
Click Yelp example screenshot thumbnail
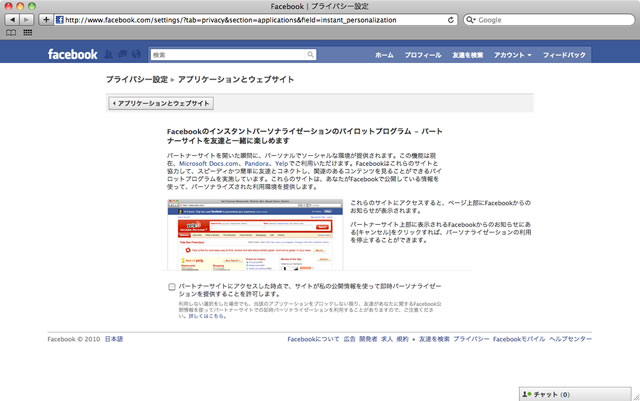tap(255, 235)
